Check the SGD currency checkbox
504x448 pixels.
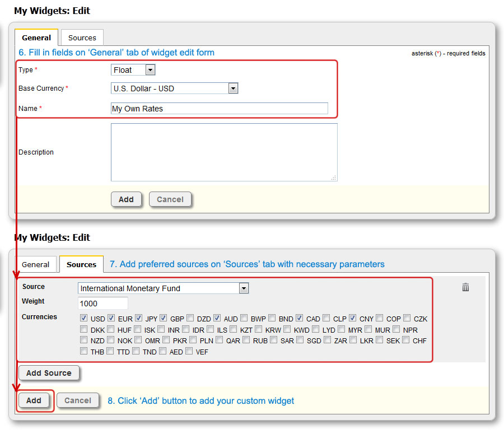tap(300, 340)
